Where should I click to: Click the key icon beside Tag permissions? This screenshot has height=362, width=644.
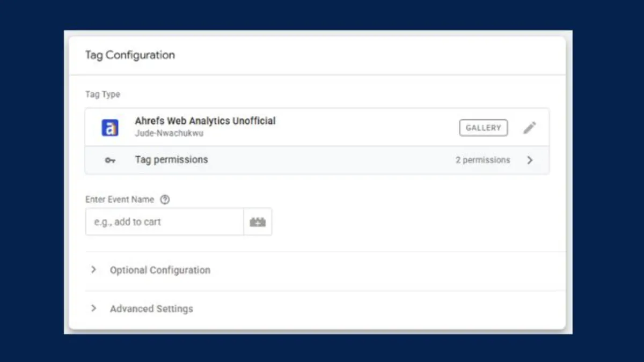(110, 160)
